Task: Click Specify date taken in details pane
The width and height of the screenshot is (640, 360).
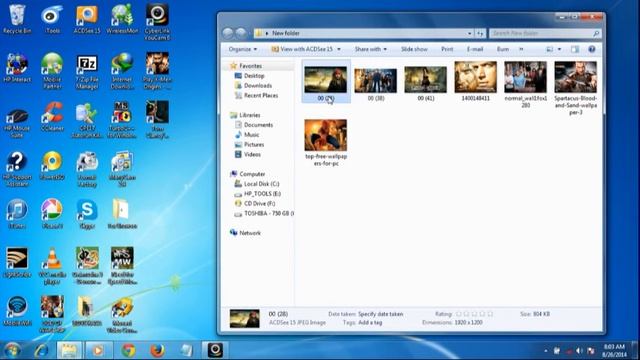Action: [380, 314]
